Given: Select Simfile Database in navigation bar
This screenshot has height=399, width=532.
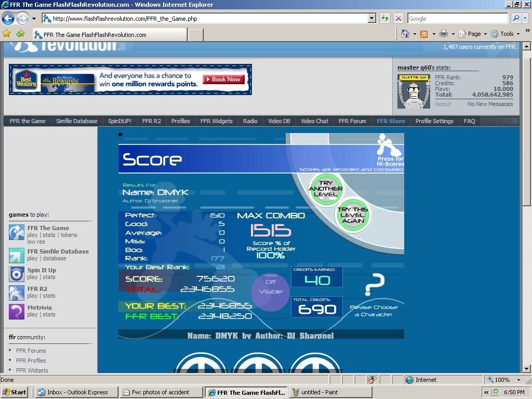Looking at the screenshot, I should [x=77, y=121].
